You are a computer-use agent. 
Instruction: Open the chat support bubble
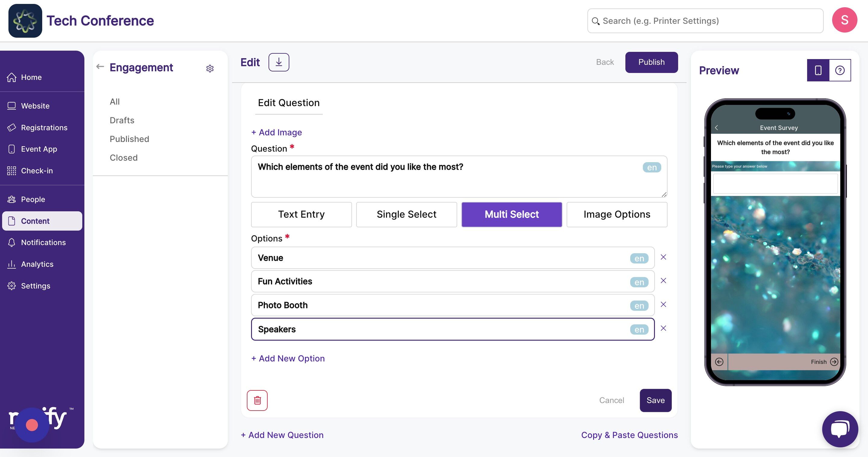click(x=840, y=429)
